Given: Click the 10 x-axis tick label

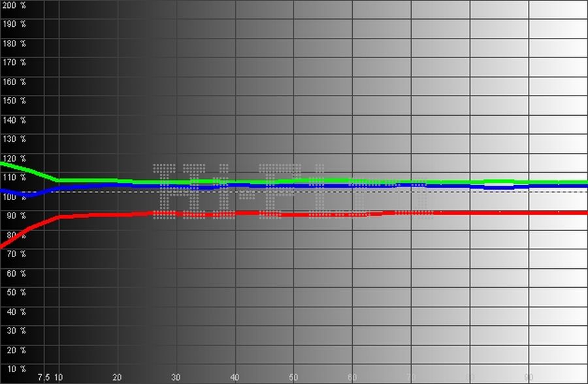Looking at the screenshot, I should pos(59,377).
